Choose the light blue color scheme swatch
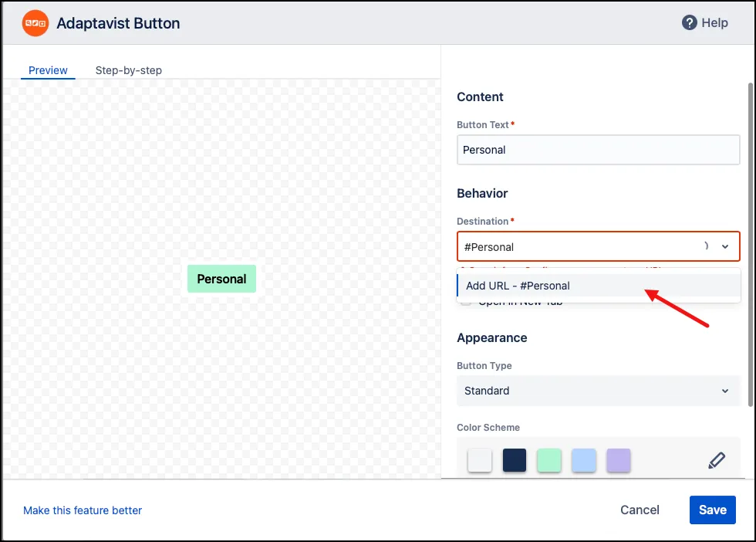Image resolution: width=756 pixels, height=542 pixels. tap(584, 460)
